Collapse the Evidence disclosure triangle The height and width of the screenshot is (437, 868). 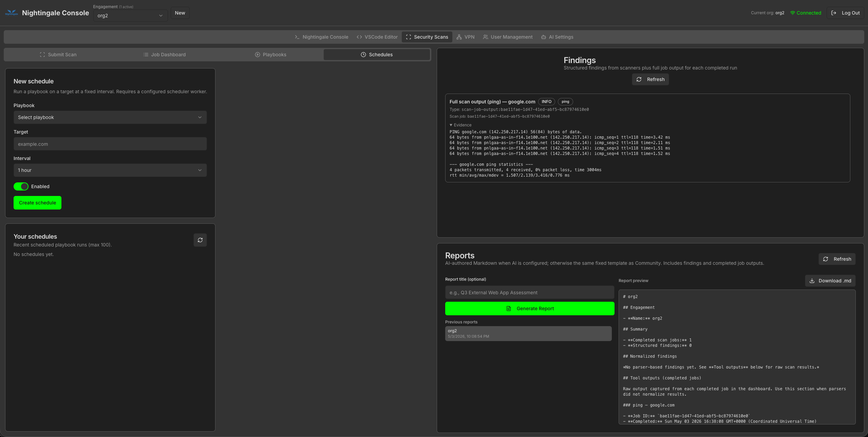click(451, 125)
